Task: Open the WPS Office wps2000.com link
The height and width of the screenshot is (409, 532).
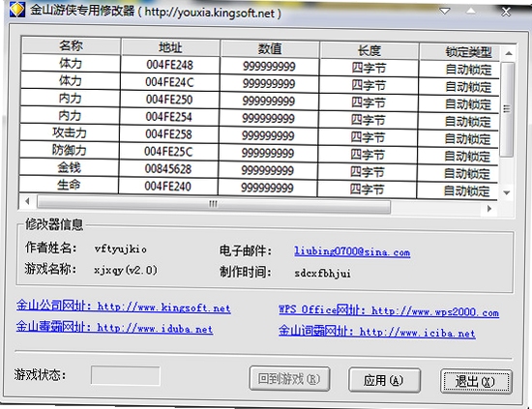Action: coord(389,311)
